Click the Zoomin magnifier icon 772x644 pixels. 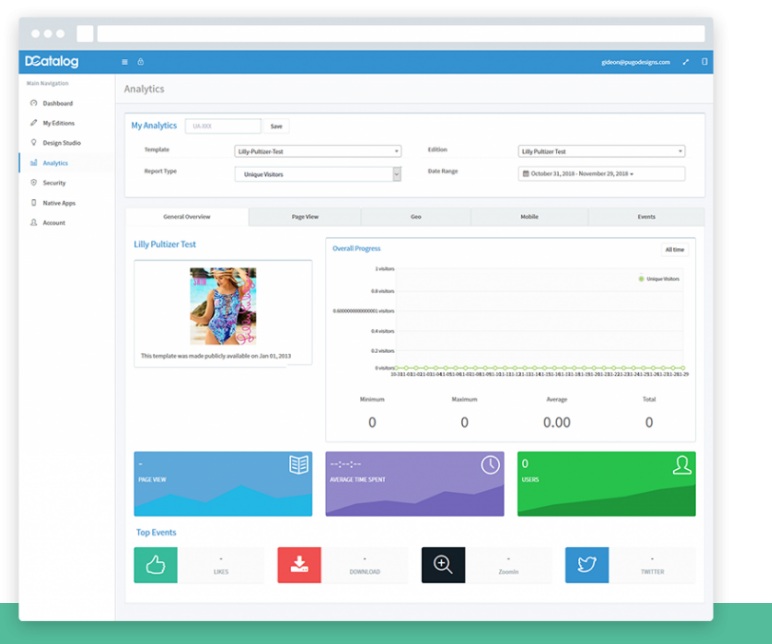[x=443, y=565]
